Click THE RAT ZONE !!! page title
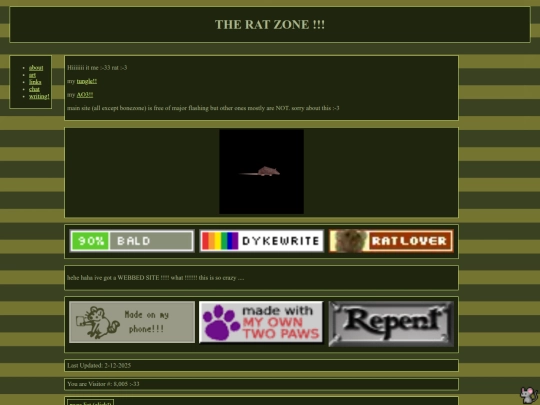This screenshot has height=405, width=540. tap(270, 24)
